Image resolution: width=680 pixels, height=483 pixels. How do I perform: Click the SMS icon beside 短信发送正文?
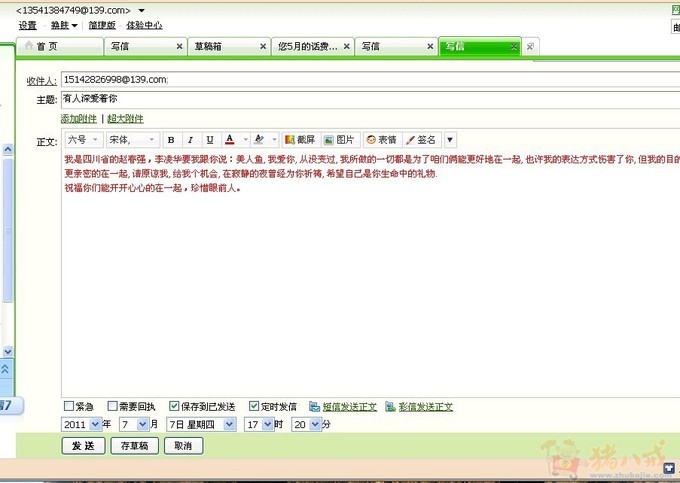tap(314, 407)
